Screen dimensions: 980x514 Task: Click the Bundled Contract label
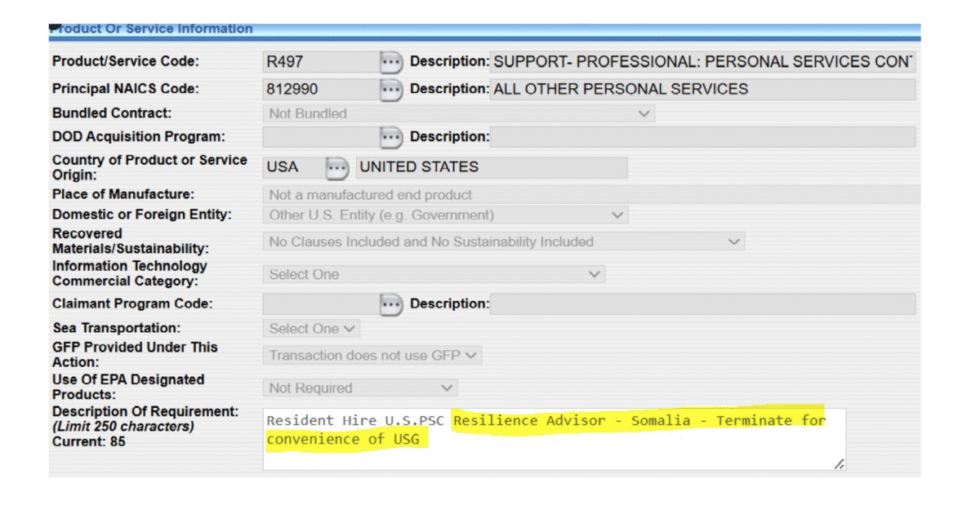[x=112, y=113]
